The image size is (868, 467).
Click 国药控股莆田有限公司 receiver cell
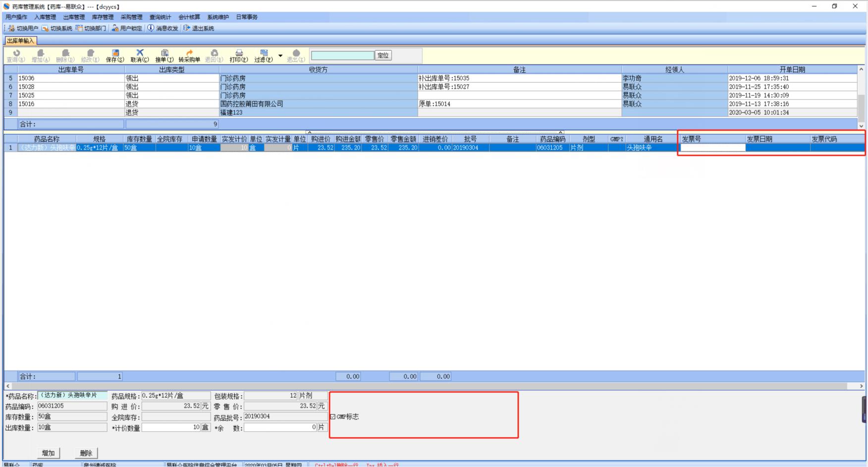319,104
